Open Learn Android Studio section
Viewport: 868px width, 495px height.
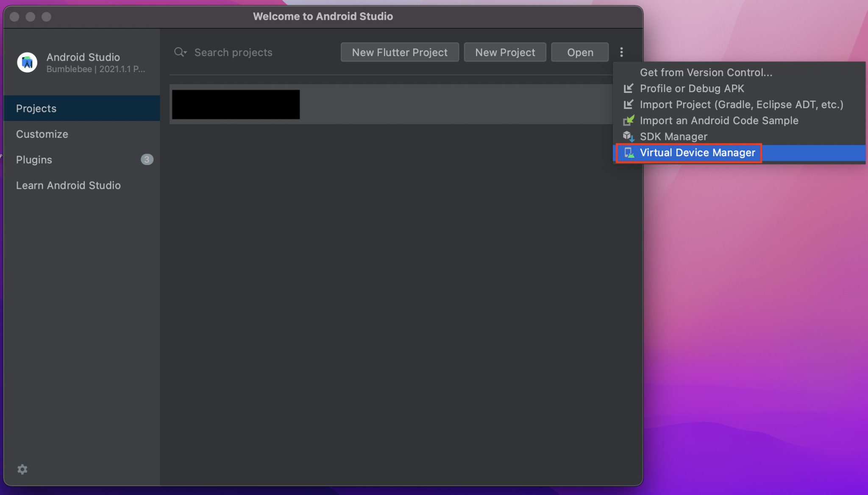point(69,185)
